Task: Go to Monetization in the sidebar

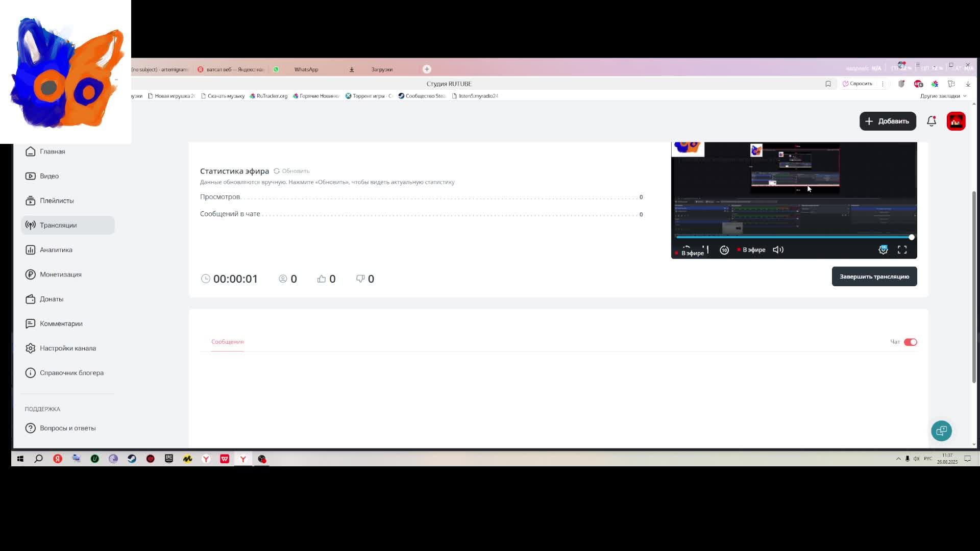Action: pyautogui.click(x=60, y=274)
